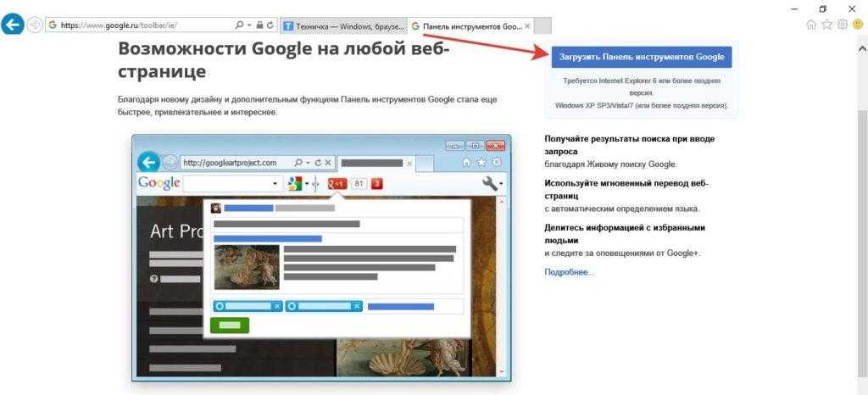Click the search magnifier icon in address bar
The height and width of the screenshot is (395, 868).
(x=238, y=25)
